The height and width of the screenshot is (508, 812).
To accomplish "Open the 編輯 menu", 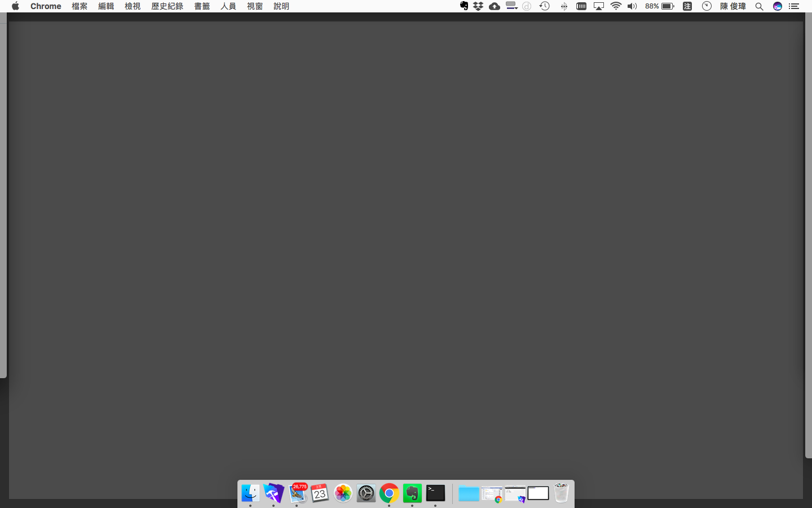I will pyautogui.click(x=106, y=6).
